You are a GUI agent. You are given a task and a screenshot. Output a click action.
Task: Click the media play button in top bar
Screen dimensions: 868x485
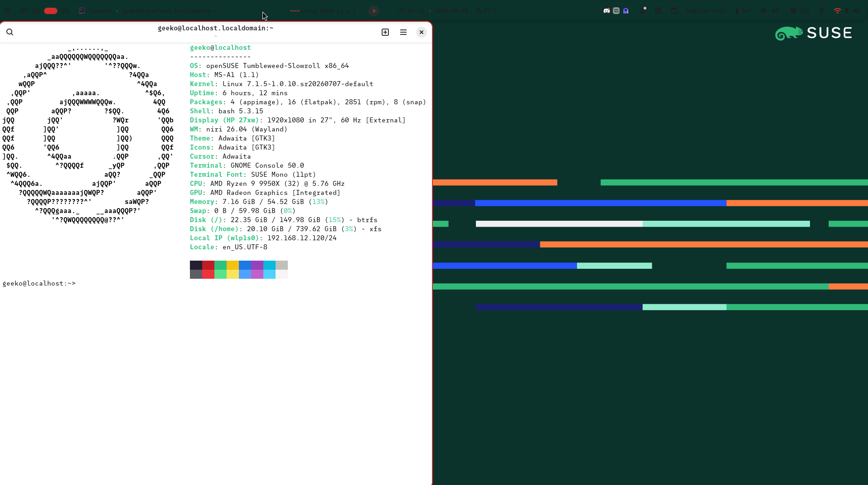(374, 11)
